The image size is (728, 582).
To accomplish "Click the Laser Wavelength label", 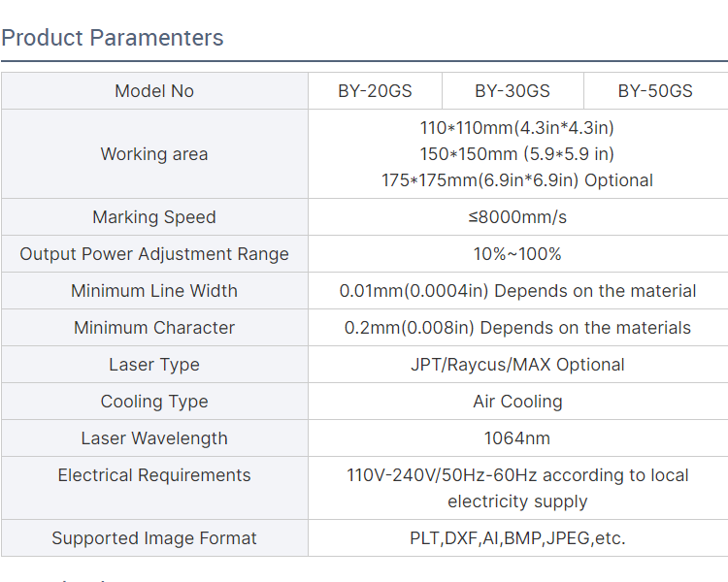I will coord(154,438).
